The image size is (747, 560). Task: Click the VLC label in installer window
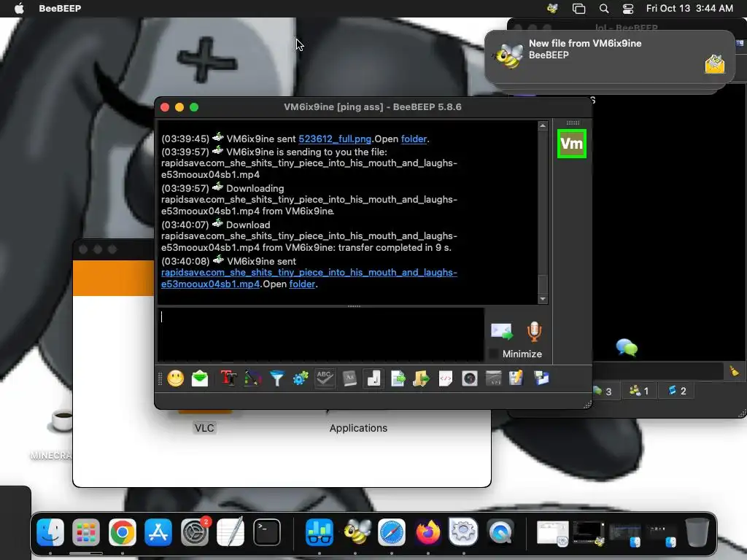(204, 428)
